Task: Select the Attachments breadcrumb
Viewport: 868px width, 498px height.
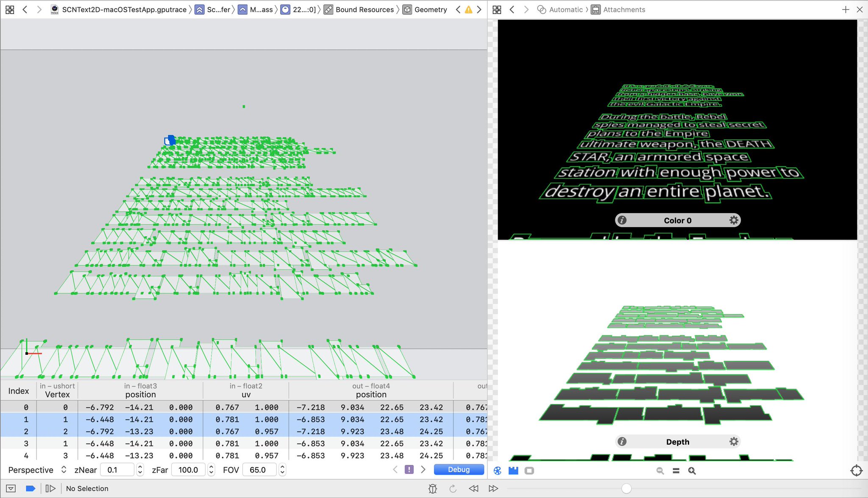Action: pyautogui.click(x=618, y=9)
